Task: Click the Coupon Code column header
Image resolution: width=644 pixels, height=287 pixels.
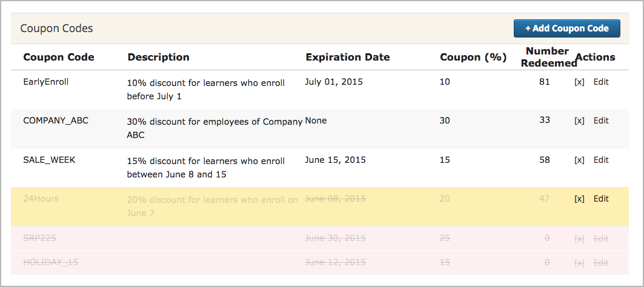Action: (x=59, y=58)
